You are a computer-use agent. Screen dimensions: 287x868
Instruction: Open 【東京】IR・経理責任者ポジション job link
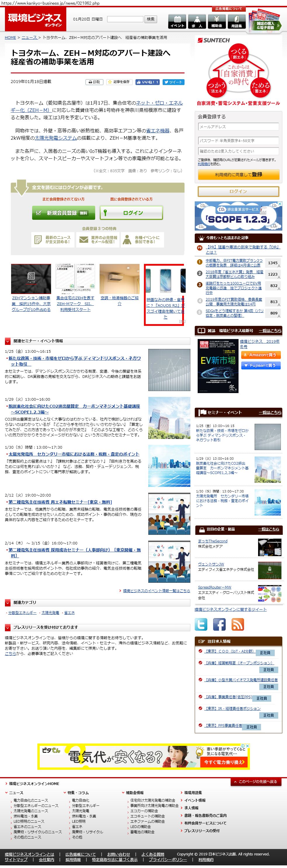[x=232, y=708]
